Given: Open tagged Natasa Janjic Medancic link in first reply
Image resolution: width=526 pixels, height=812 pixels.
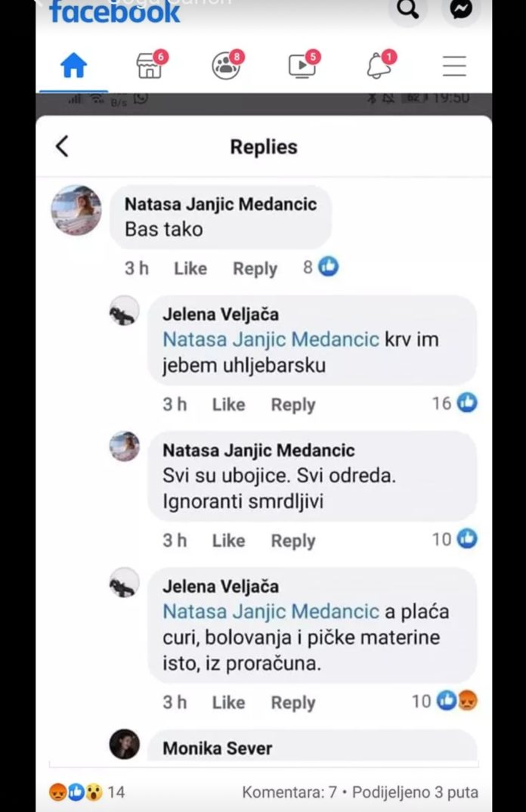Looking at the screenshot, I should [271, 339].
